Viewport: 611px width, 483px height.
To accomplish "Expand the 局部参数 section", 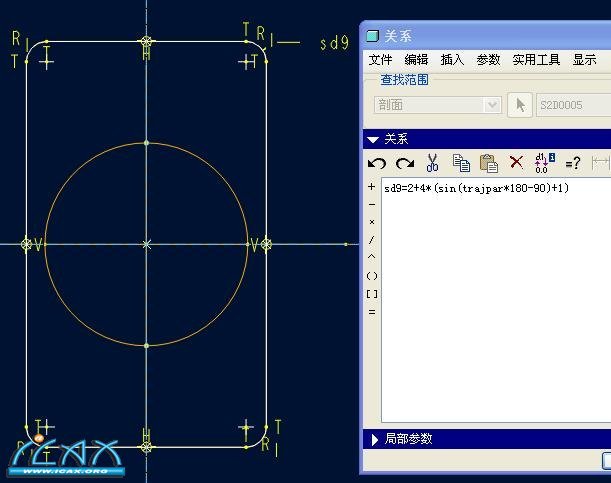I will [374, 439].
